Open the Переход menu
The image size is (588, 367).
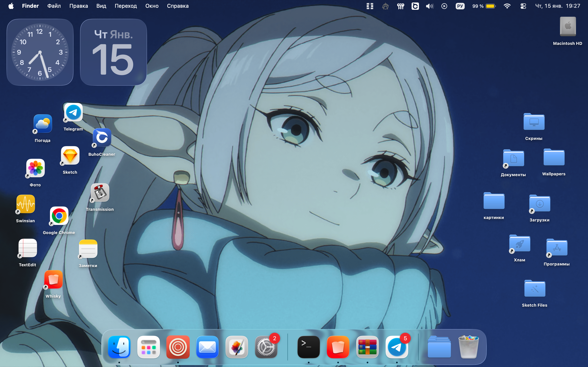coord(126,6)
